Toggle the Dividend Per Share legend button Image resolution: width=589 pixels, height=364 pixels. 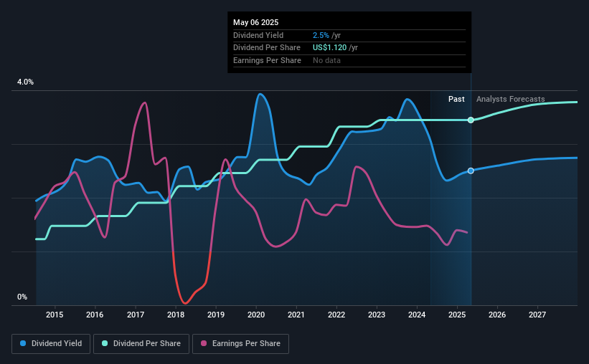141,344
